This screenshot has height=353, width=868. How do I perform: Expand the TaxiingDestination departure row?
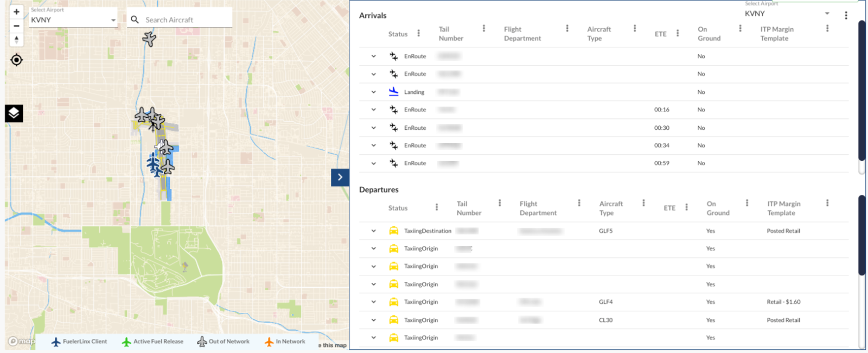click(x=373, y=231)
